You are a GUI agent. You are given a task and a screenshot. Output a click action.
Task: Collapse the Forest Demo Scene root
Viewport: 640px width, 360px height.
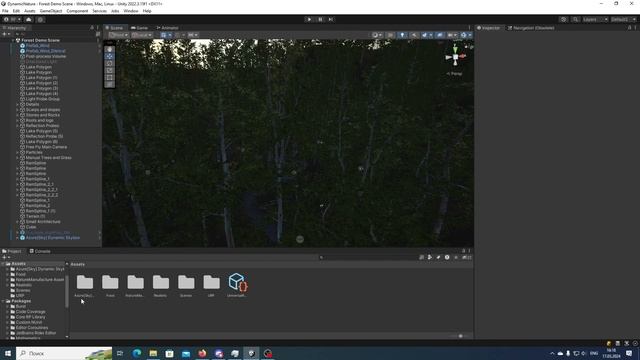pos(13,40)
